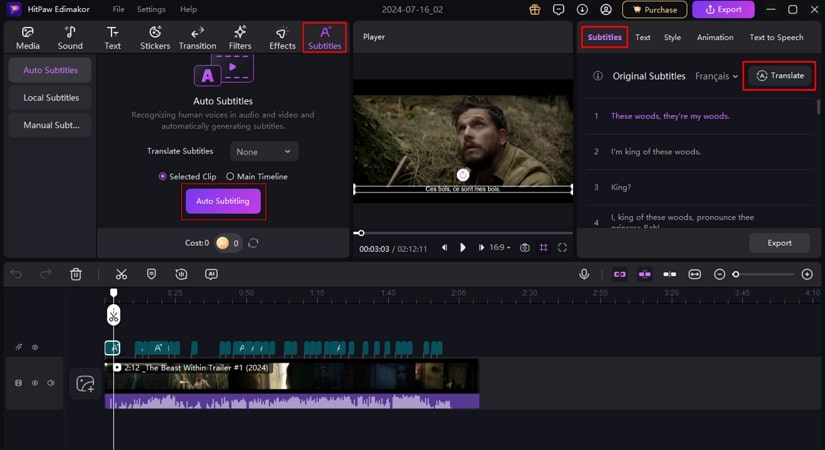Open the download center icon
The width and height of the screenshot is (825, 450).
(x=582, y=9)
